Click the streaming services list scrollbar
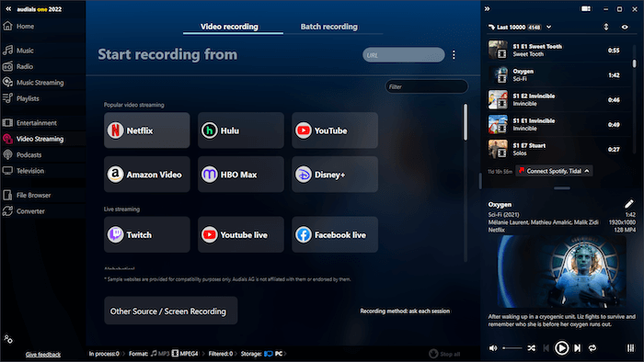The image size is (644, 362). click(x=466, y=122)
